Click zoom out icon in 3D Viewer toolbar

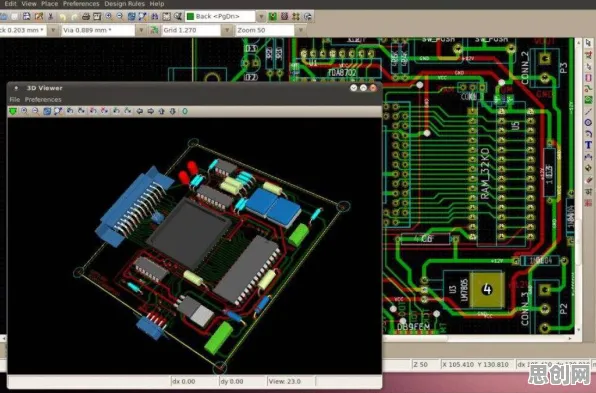35,111
